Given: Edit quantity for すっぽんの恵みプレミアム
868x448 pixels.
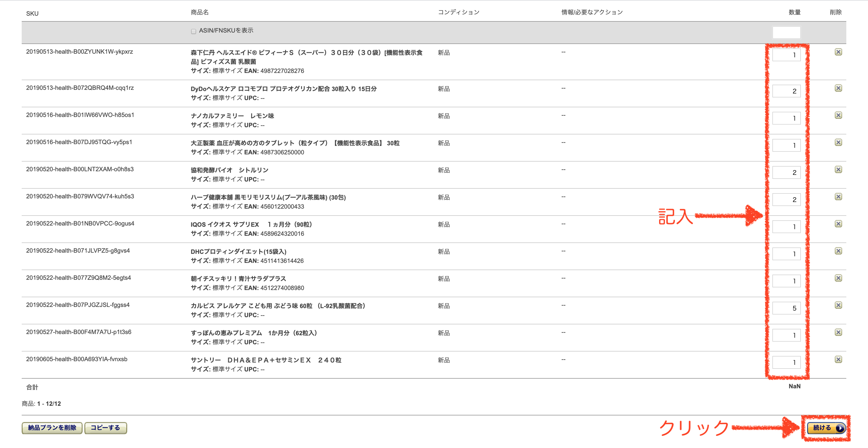Looking at the screenshot, I should (786, 336).
